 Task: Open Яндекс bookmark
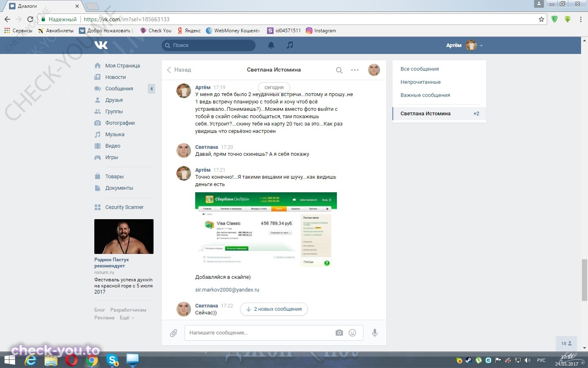pyautogui.click(x=189, y=31)
